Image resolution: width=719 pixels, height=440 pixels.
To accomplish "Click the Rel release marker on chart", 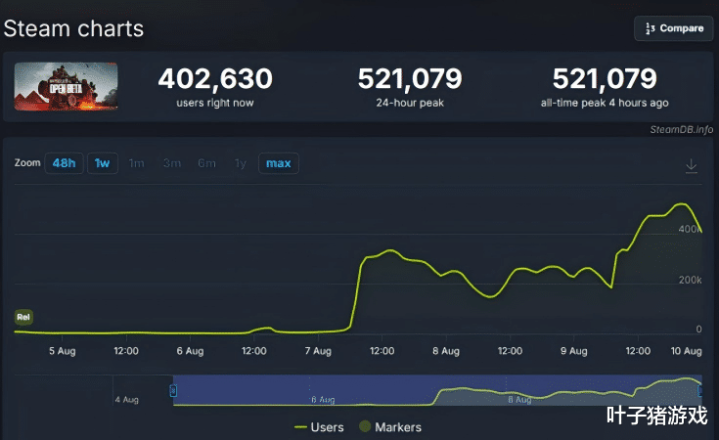I will 23,317.
